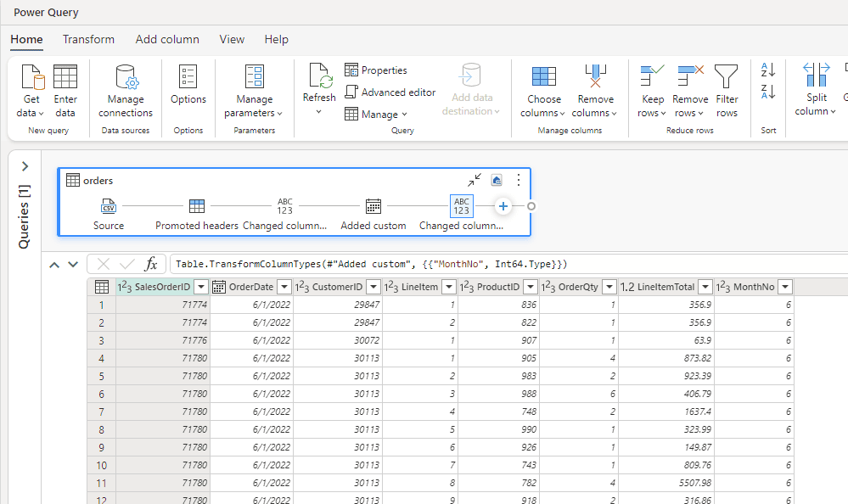Sort ascending A to Z
The width and height of the screenshot is (848, 504).
pos(768,70)
